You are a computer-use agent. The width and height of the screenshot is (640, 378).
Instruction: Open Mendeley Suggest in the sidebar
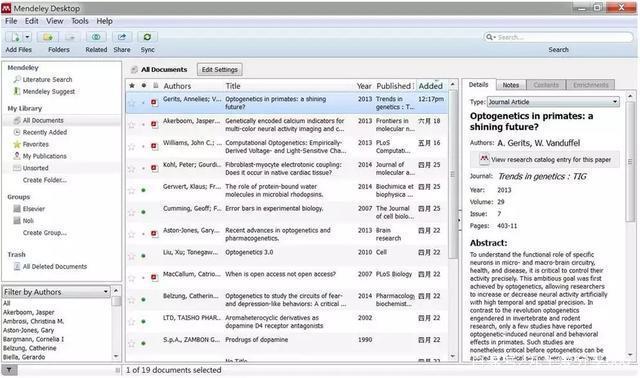click(x=49, y=91)
